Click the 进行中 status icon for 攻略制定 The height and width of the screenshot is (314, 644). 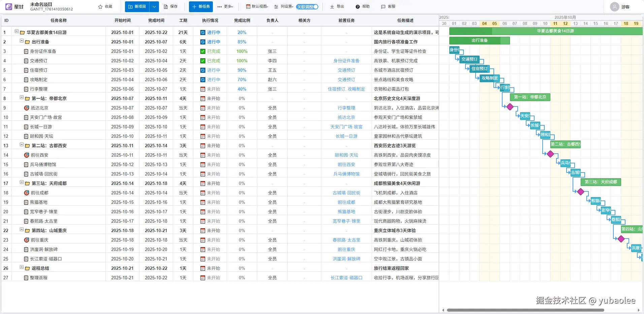coord(203,80)
